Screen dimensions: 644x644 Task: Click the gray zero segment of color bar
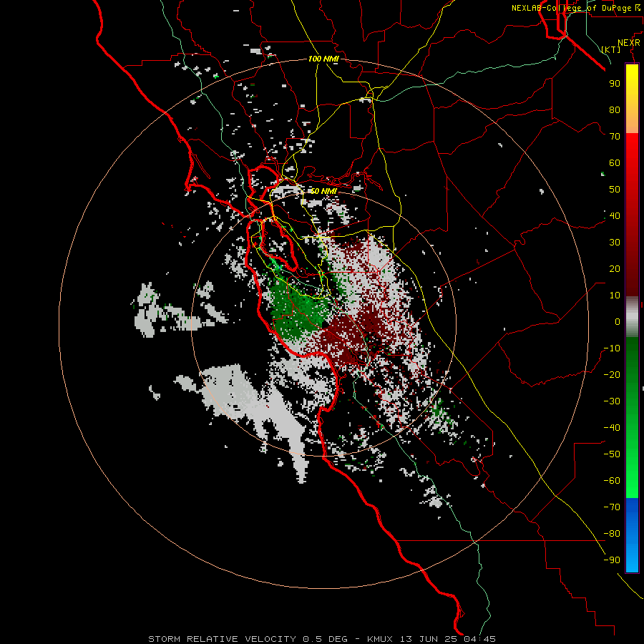[632, 318]
